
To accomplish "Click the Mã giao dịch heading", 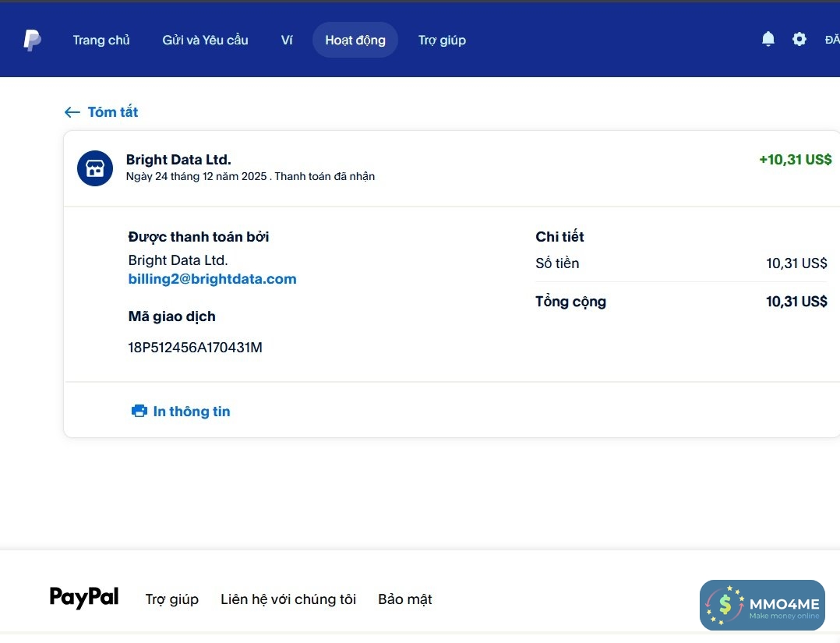I will coord(172,316).
